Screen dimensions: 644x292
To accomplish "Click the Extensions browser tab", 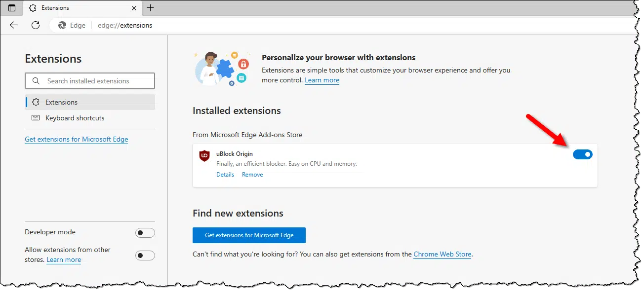I will (79, 8).
